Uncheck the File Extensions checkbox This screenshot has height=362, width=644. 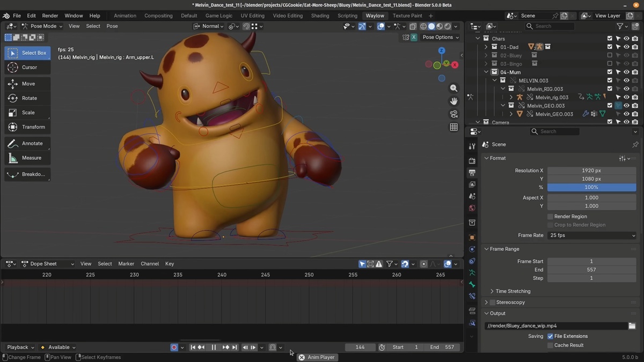(x=550, y=336)
